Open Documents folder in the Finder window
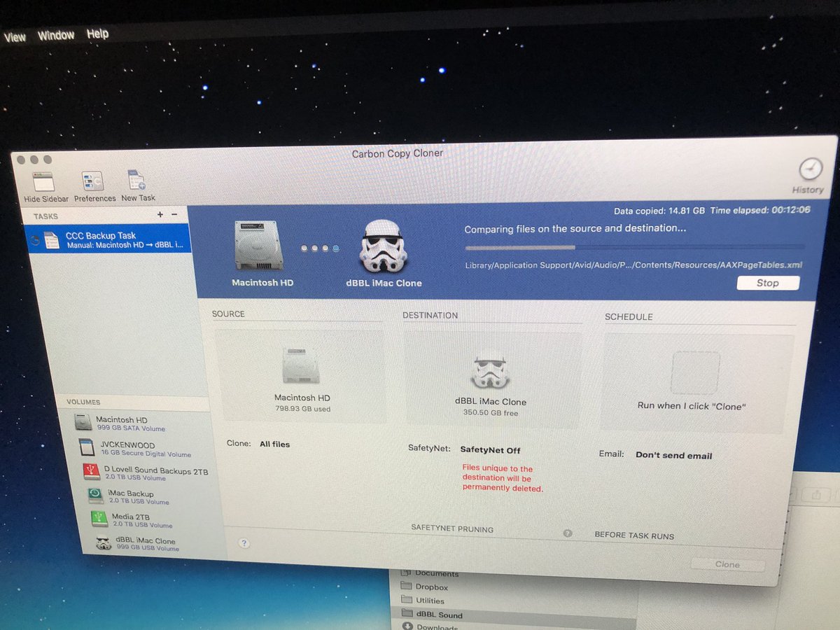 tap(436, 573)
